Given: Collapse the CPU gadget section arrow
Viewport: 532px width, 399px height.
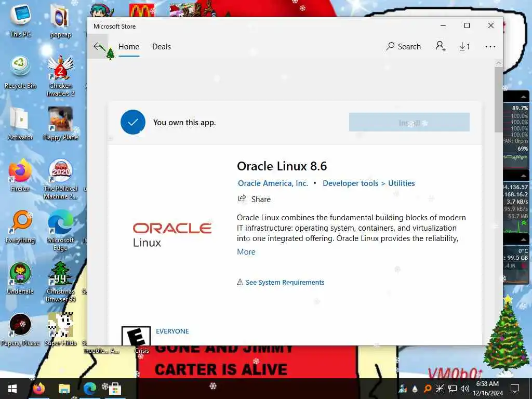Looking at the screenshot, I should coord(524,97).
